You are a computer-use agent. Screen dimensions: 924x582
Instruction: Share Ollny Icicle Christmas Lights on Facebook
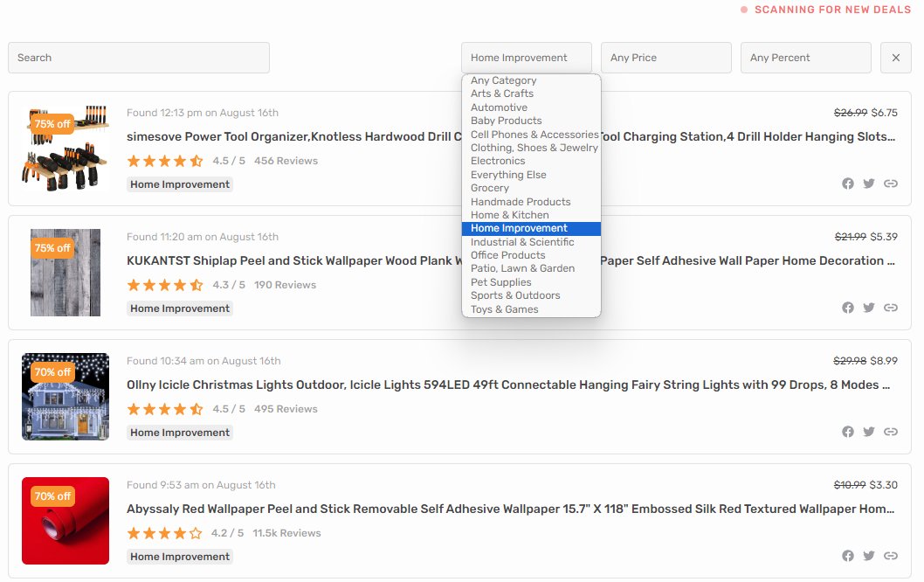coord(847,432)
